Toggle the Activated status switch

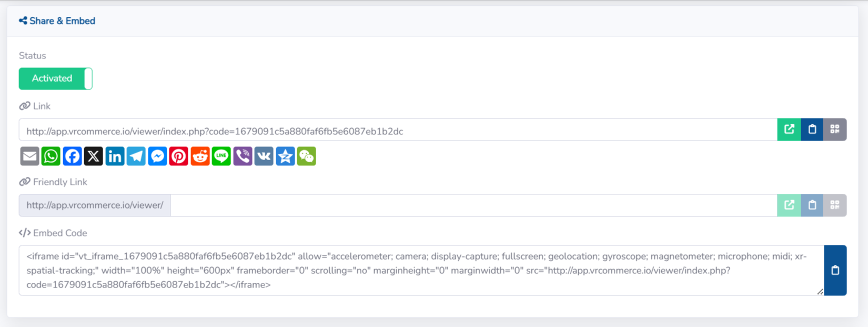pyautogui.click(x=56, y=78)
